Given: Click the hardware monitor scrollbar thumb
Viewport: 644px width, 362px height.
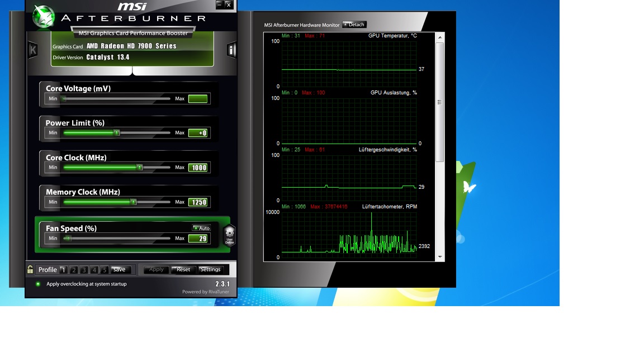Looking at the screenshot, I should pos(440,102).
